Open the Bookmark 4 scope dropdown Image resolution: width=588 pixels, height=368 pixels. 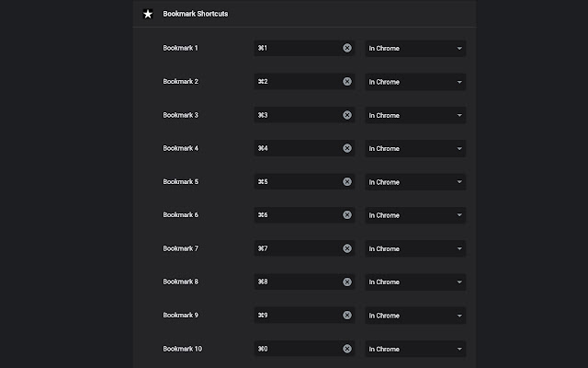415,149
